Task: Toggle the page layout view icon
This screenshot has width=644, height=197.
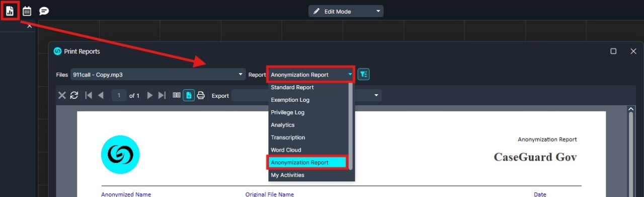Action: coord(189,95)
